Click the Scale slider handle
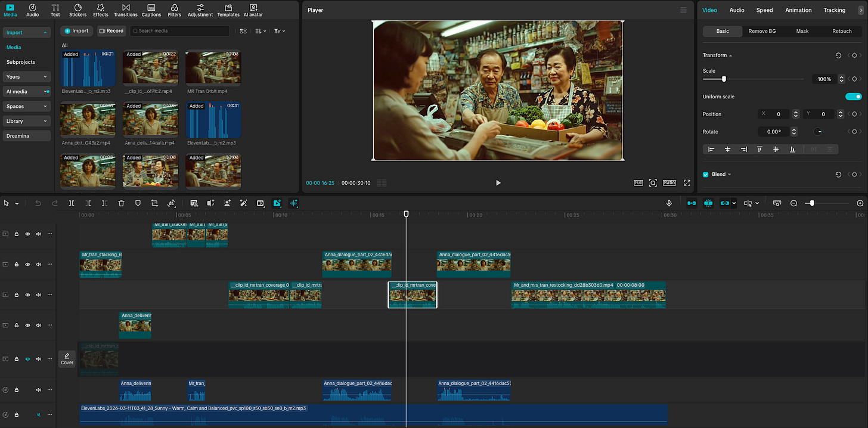The image size is (868, 428). (724, 79)
